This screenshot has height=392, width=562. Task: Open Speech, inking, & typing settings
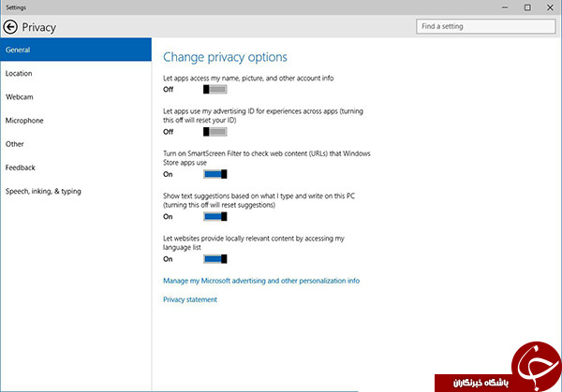coord(76,191)
